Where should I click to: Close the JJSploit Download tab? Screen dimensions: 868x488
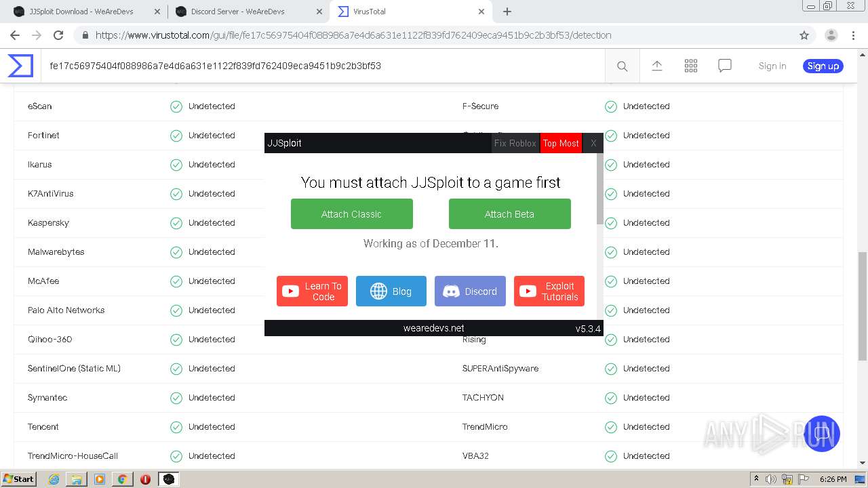tap(157, 12)
